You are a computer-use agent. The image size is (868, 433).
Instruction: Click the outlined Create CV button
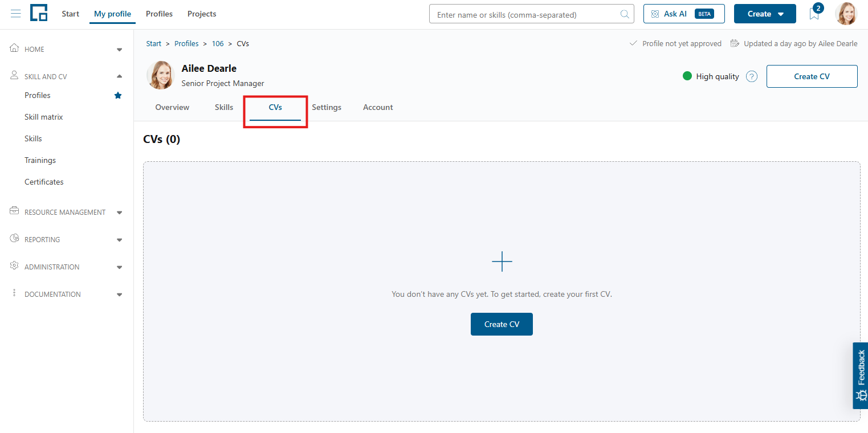812,76
